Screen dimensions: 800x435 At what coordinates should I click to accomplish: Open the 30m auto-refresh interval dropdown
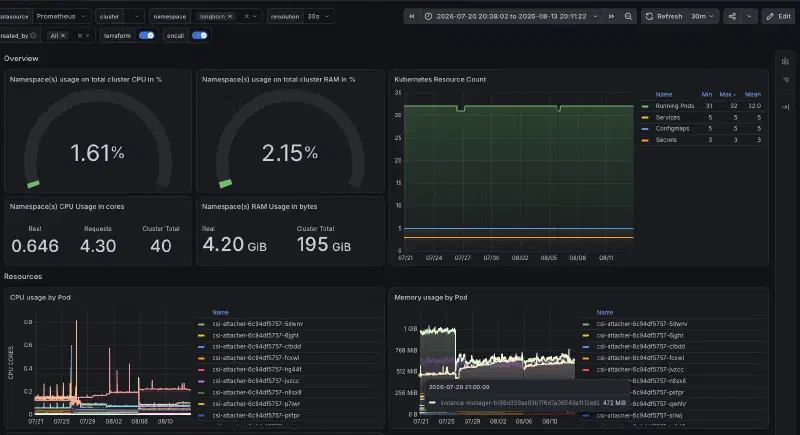(703, 16)
